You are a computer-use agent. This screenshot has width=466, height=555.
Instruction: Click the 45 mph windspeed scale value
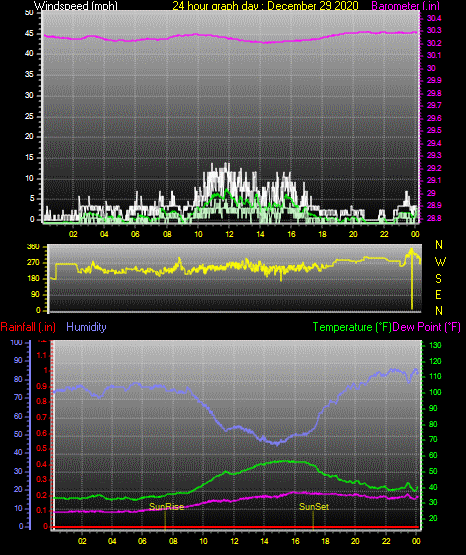tap(29, 34)
